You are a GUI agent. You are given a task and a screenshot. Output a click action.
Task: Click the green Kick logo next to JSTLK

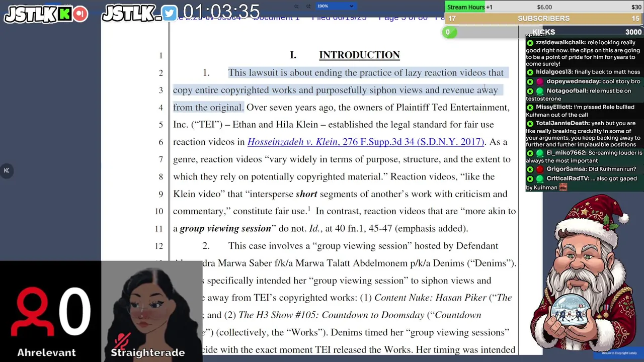(x=64, y=14)
